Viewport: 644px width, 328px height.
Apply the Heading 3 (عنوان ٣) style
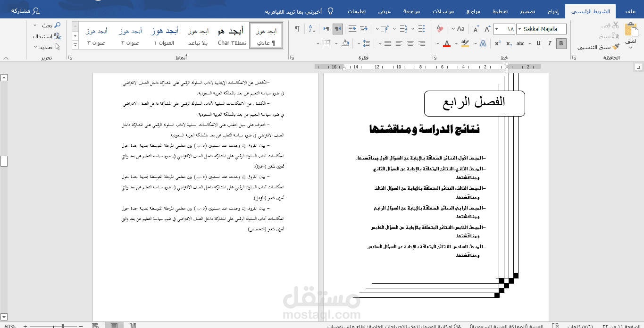96,36
